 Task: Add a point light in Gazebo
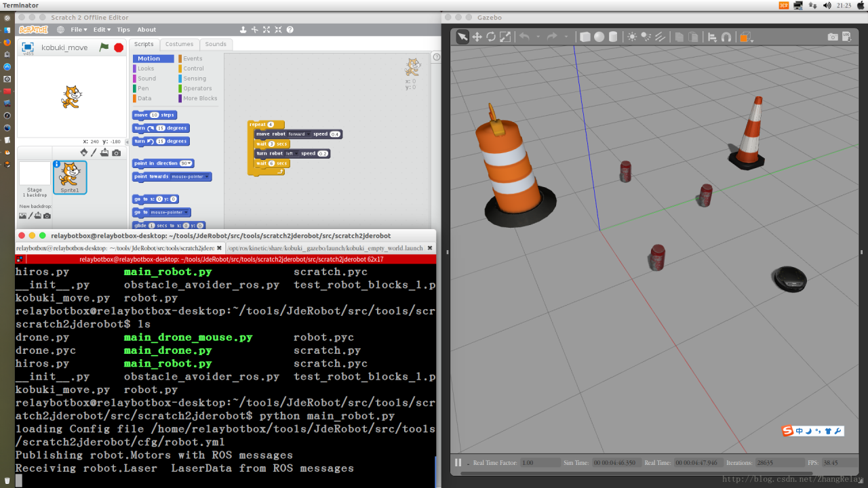(632, 37)
